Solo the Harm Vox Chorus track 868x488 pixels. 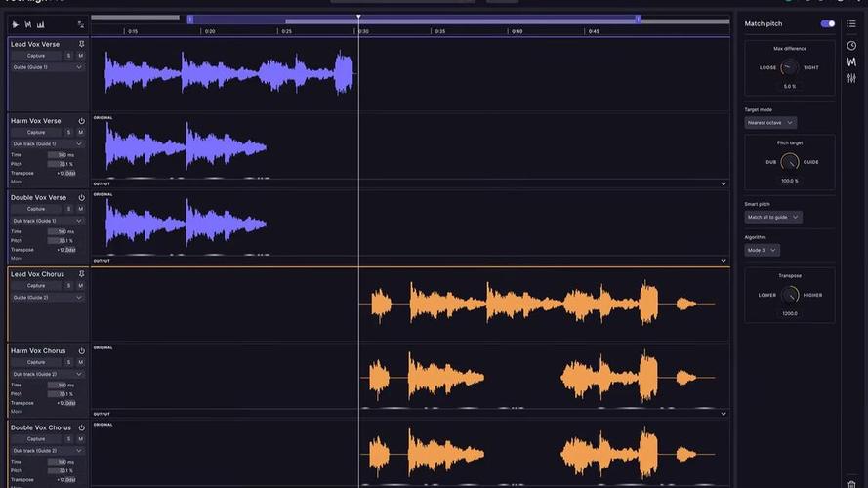coord(68,362)
